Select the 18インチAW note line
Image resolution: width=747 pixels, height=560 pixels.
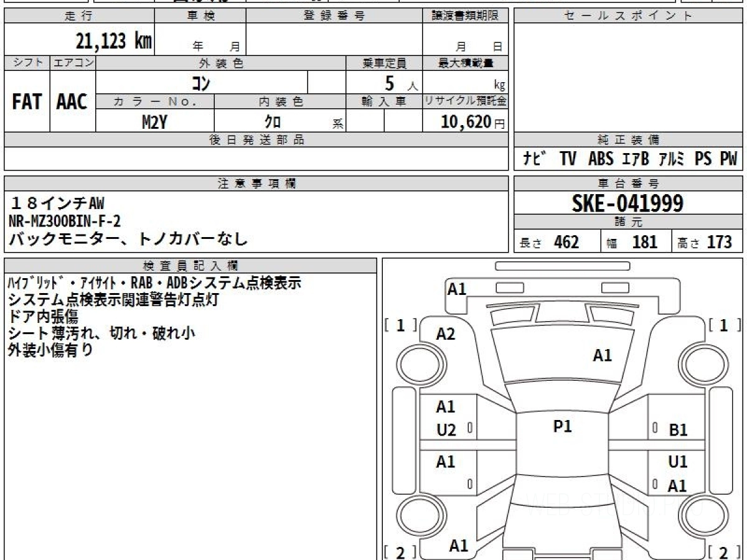tap(57, 203)
